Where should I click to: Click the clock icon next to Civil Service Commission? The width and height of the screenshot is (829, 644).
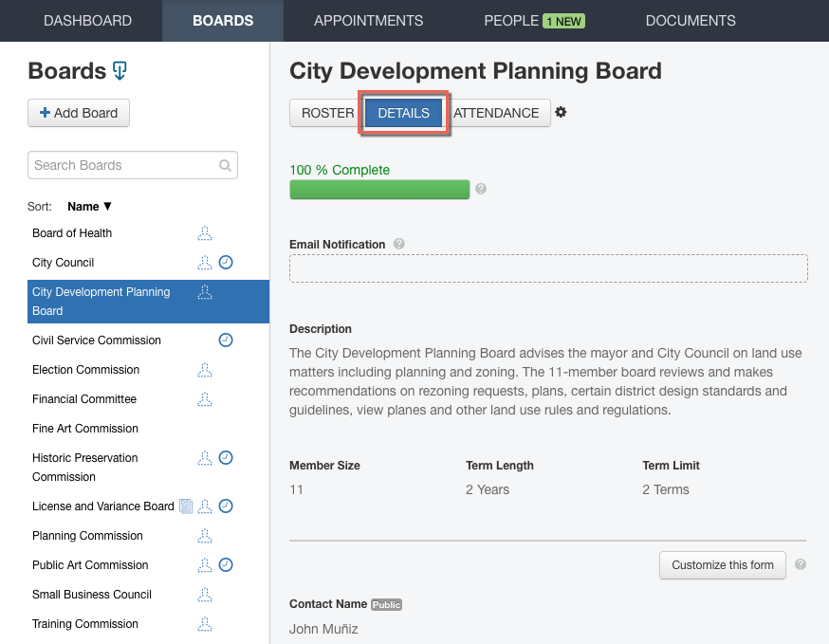coord(226,340)
